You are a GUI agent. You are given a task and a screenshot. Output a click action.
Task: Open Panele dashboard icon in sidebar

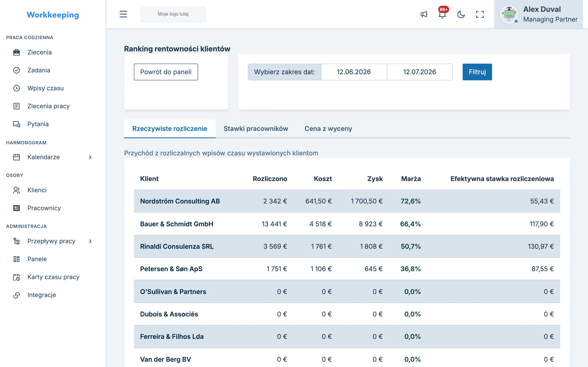pos(17,259)
